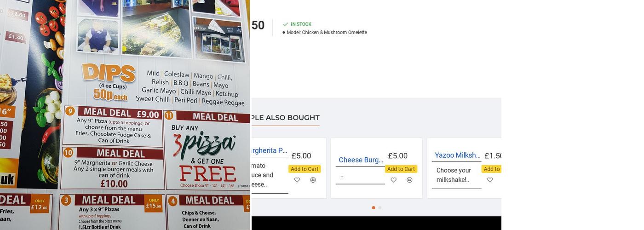Screen dimensions: 644x230
Task: Add Margherita Pizza to wish list heart
Action: (x=297, y=180)
